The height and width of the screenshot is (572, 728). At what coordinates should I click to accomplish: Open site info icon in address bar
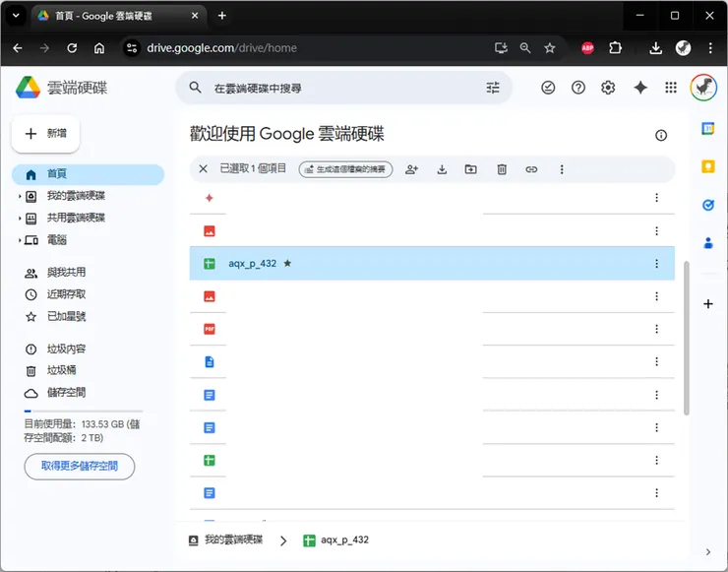coord(132,48)
